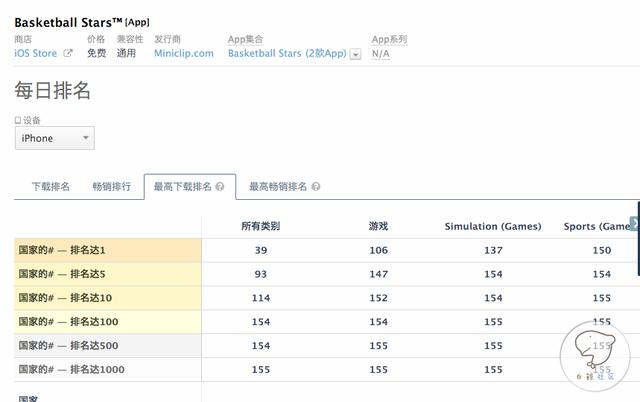Click the Simulation (Games) column header

click(x=492, y=227)
